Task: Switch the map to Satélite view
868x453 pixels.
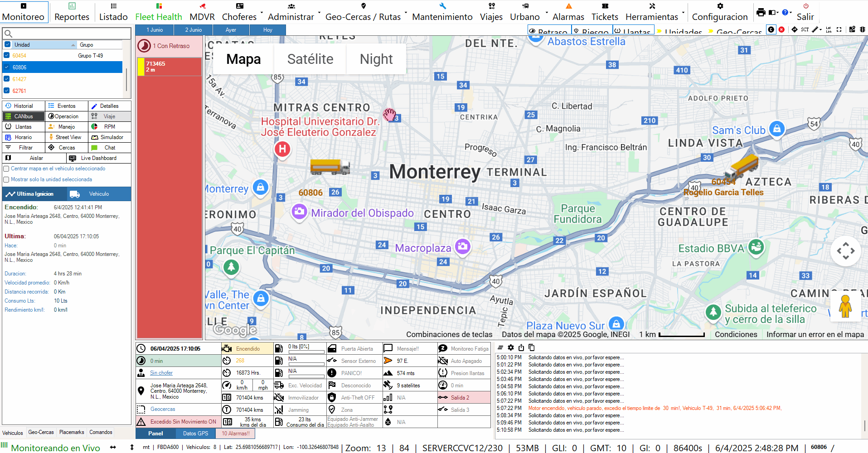Action: point(310,59)
